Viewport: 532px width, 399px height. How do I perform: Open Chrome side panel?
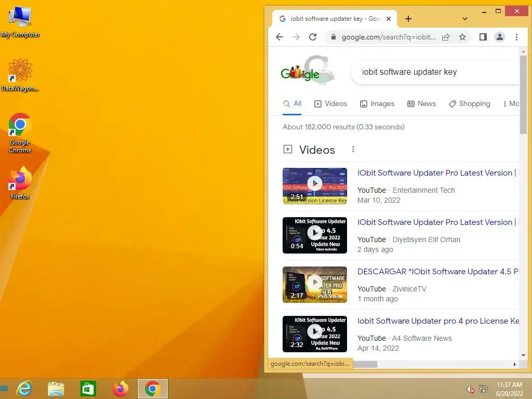click(x=483, y=37)
